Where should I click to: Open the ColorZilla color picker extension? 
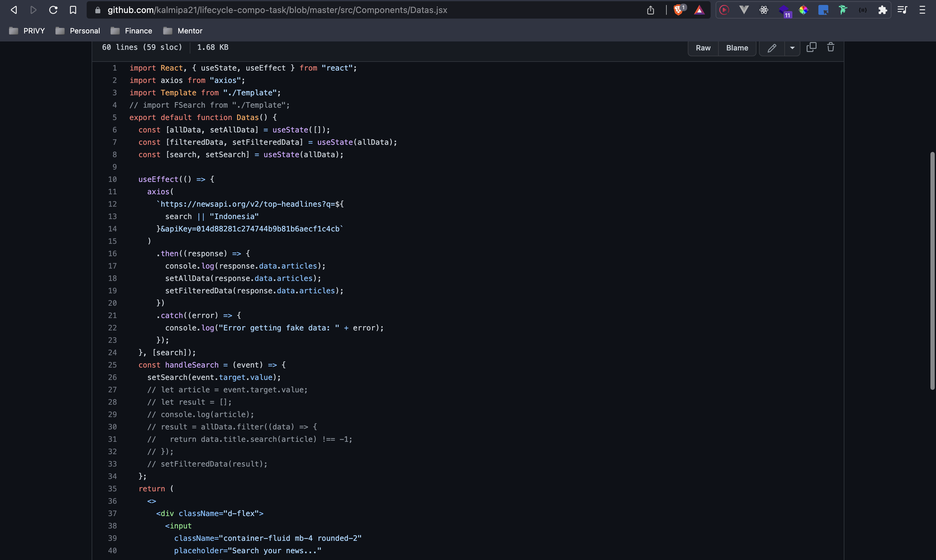coord(804,10)
